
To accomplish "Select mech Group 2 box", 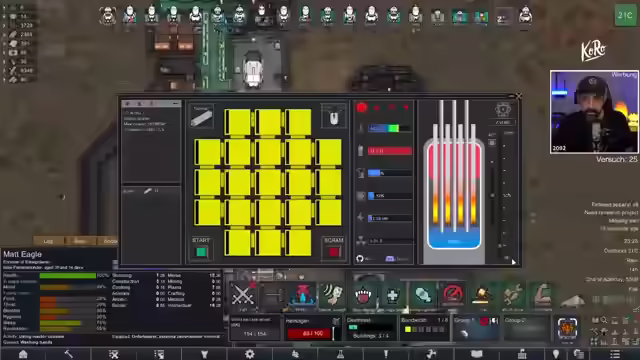I will click(526, 328).
